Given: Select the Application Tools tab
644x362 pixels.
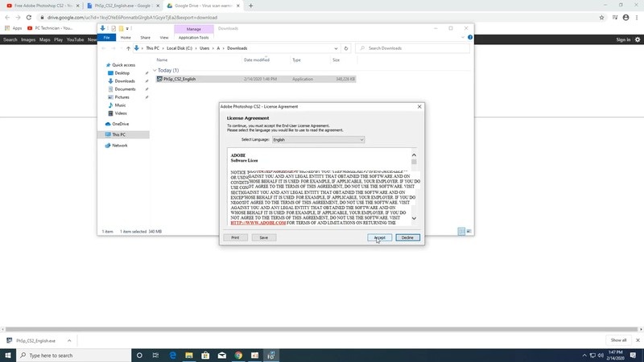Looking at the screenshot, I should pyautogui.click(x=193, y=37).
